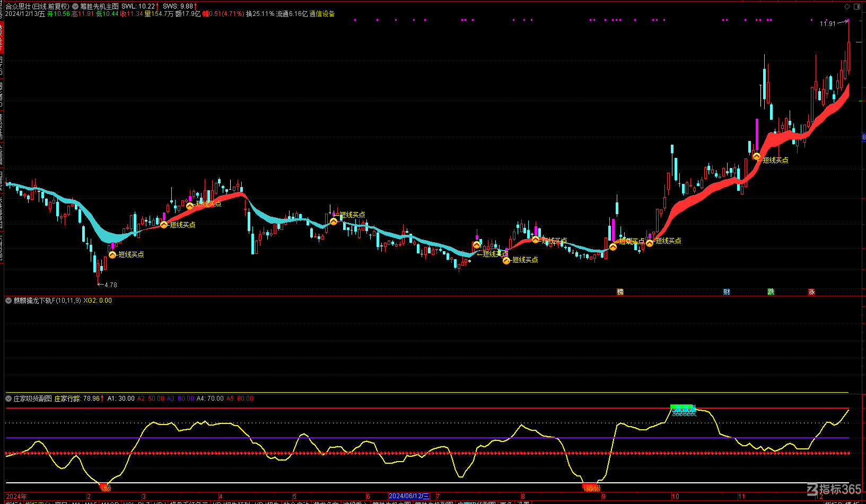Screen dimensions: 866x504
Task: Click the 庄家行踪: 78.96 value
Action: tap(79, 399)
